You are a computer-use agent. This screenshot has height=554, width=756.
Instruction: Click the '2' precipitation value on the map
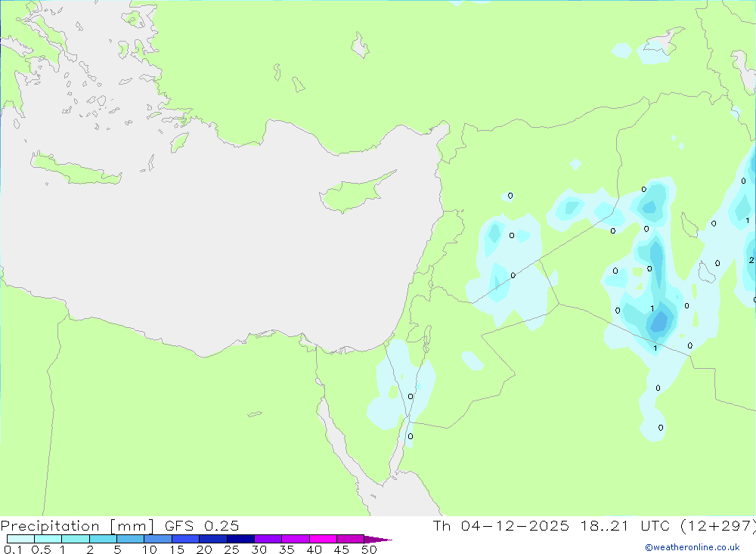[x=751, y=260]
